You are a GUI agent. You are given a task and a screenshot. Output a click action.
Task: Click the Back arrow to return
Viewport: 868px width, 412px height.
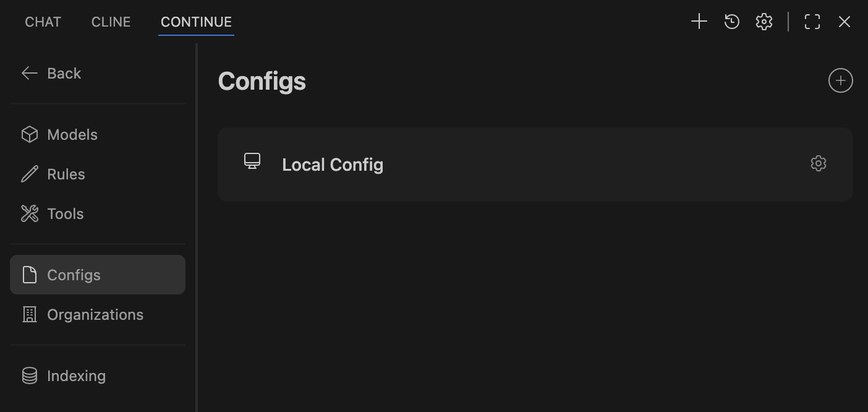29,73
